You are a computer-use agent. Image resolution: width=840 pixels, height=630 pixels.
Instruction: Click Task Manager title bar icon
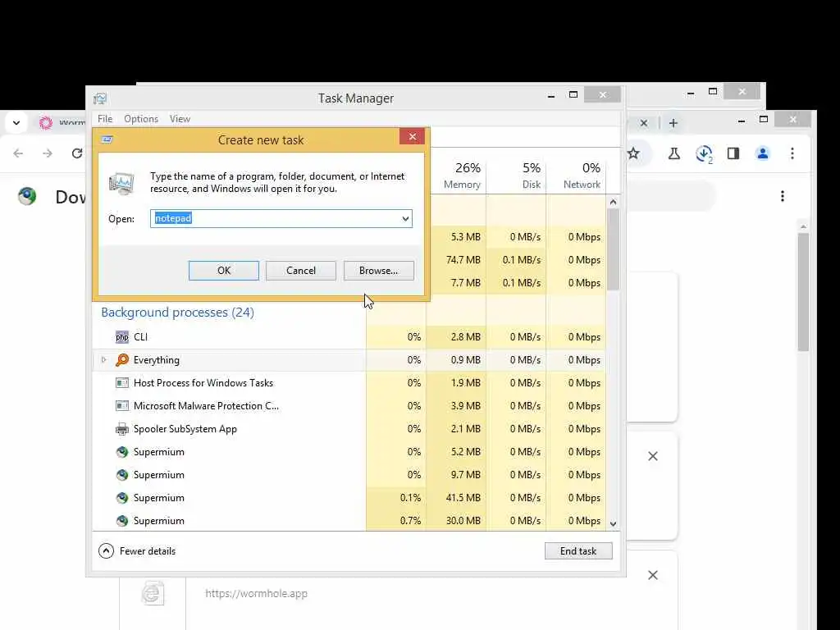click(x=100, y=98)
